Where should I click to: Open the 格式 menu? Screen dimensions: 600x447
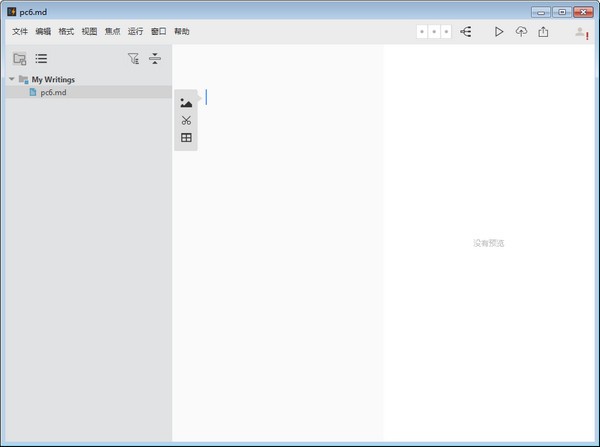click(66, 31)
